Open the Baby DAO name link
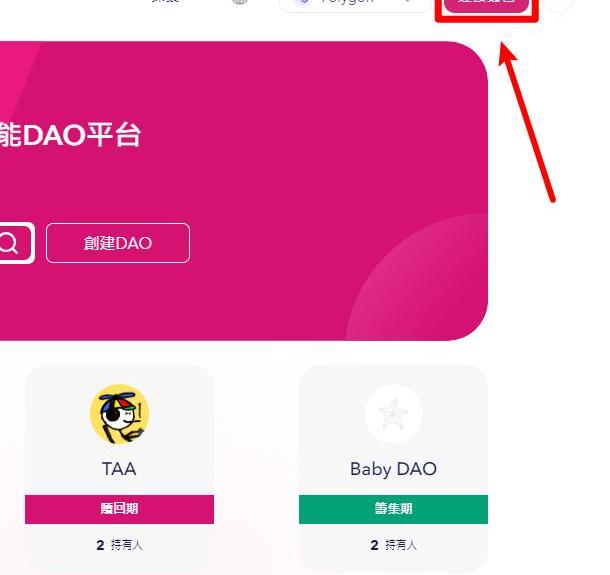The image size is (610, 575). tap(393, 468)
